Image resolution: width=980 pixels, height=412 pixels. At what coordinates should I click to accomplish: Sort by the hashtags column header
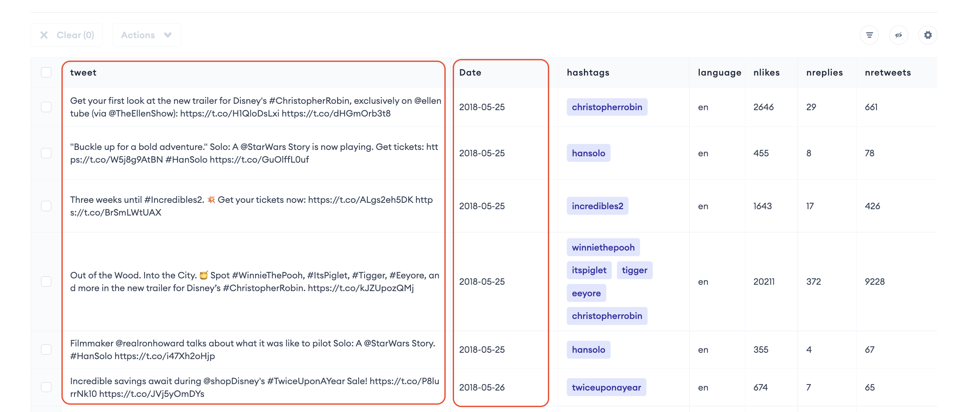pyautogui.click(x=588, y=72)
